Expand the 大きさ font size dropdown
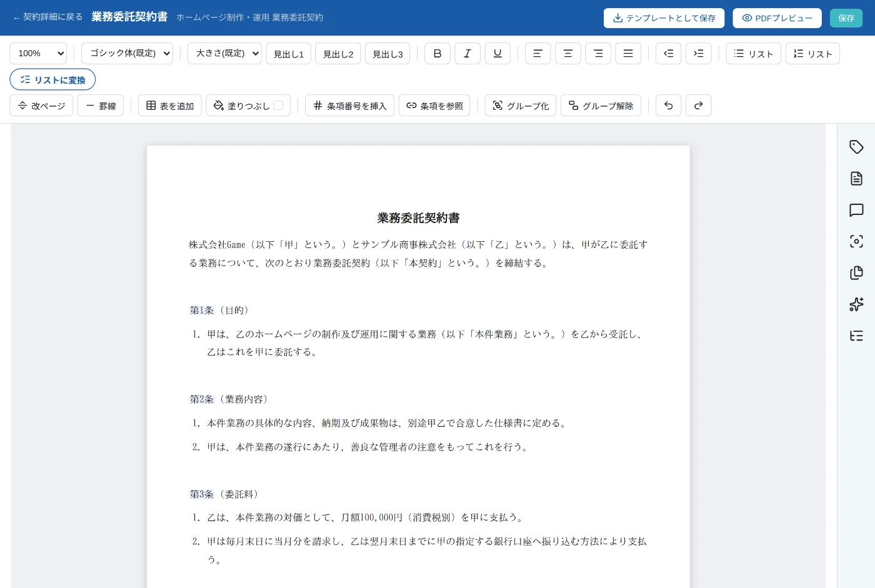This screenshot has width=875, height=588. (x=225, y=54)
